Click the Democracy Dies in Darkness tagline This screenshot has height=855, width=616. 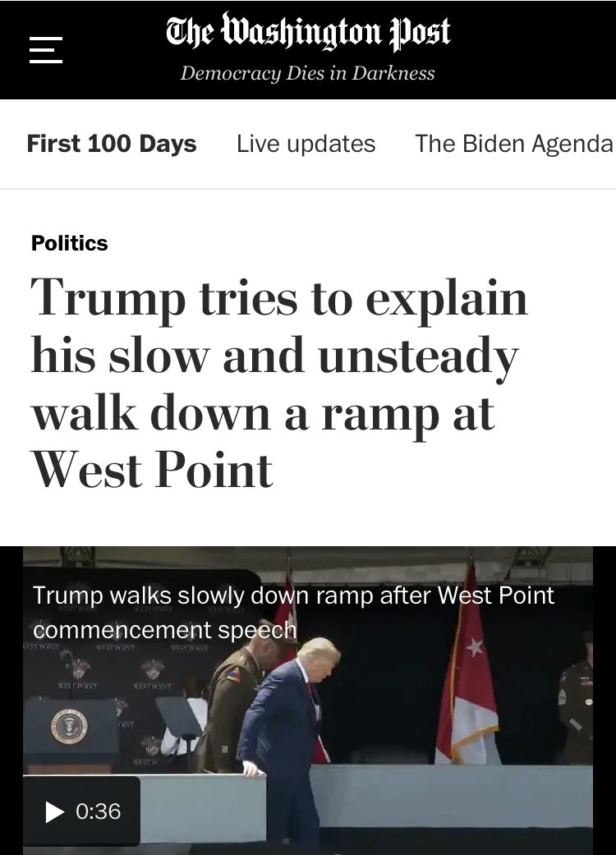[307, 73]
